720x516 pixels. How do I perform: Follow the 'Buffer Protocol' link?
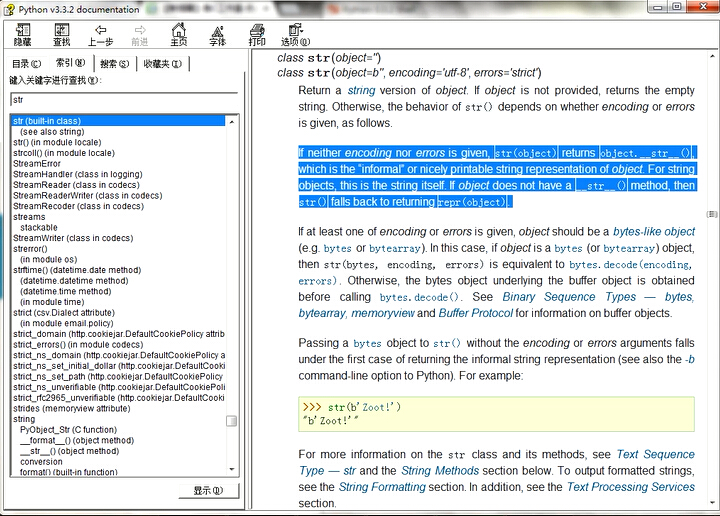476,313
